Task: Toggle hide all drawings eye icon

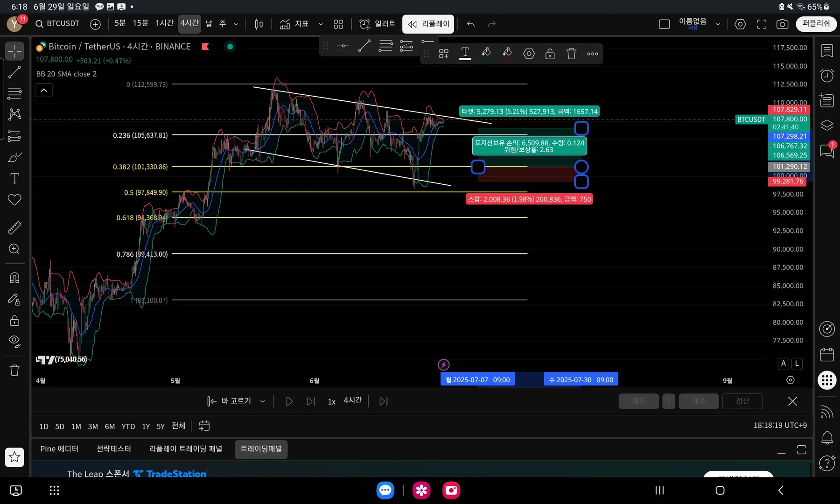Action: pos(14,342)
